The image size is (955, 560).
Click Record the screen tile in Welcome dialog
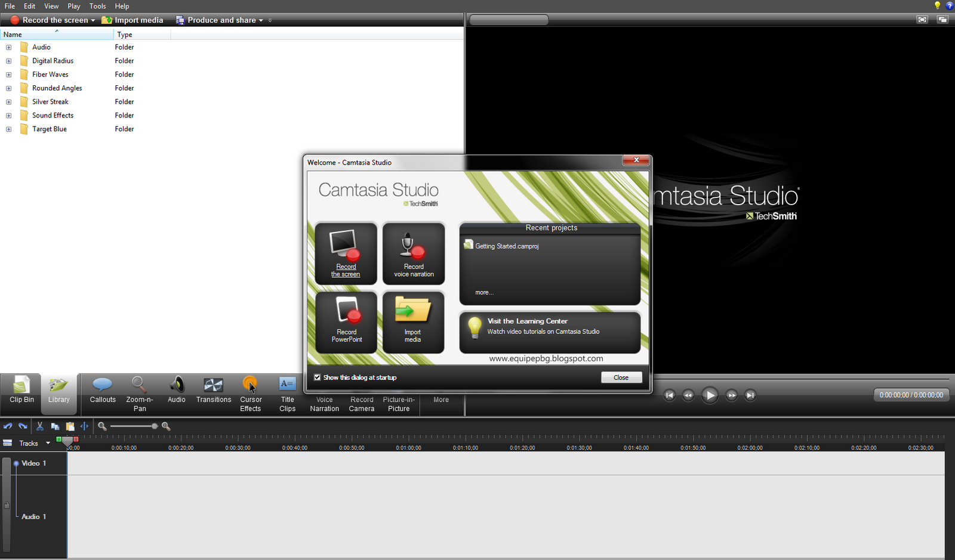(346, 253)
